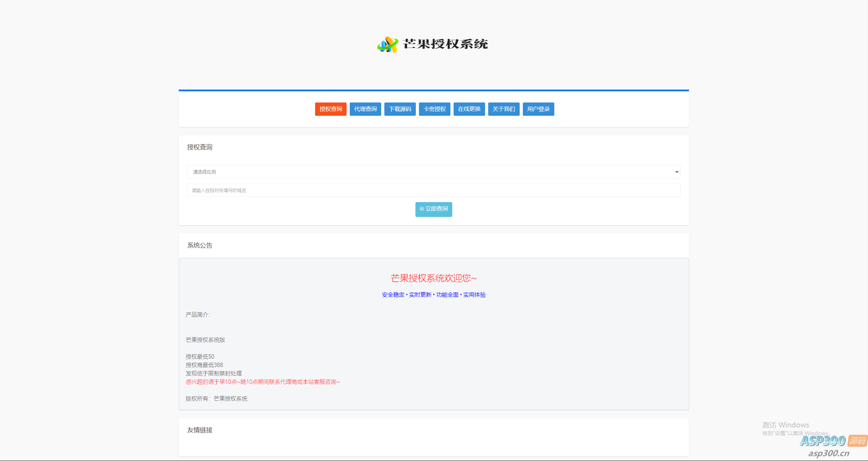This screenshot has height=461, width=868.
Task: Click the 立即查询 query button
Action: pos(434,209)
